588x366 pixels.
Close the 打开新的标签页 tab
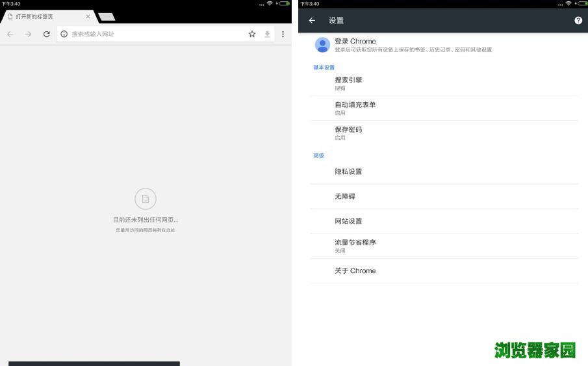(x=88, y=16)
